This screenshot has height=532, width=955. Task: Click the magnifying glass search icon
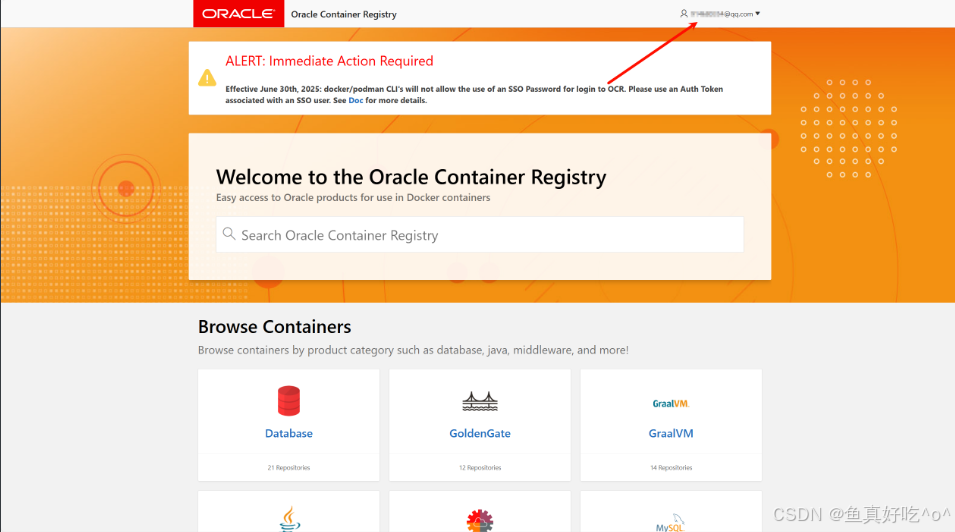pos(228,234)
